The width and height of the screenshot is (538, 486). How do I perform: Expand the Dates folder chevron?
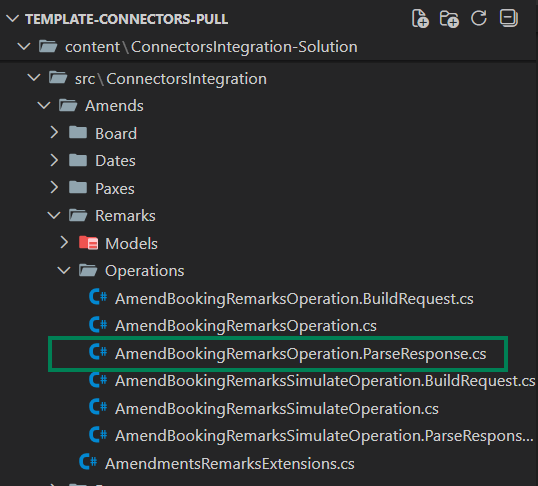click(x=54, y=160)
